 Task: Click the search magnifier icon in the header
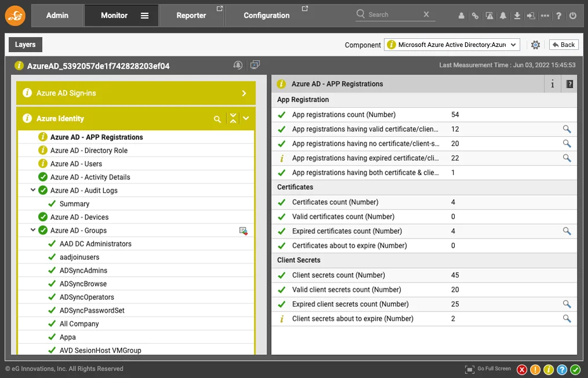pyautogui.click(x=360, y=14)
